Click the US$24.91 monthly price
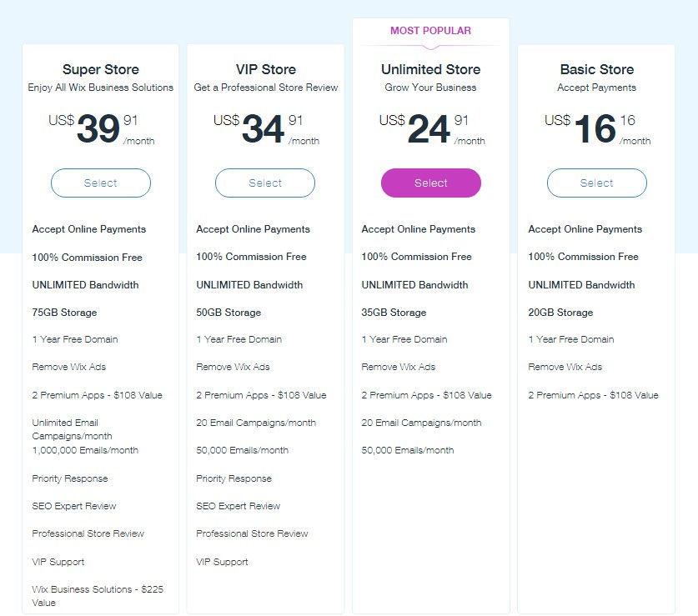 [429, 129]
